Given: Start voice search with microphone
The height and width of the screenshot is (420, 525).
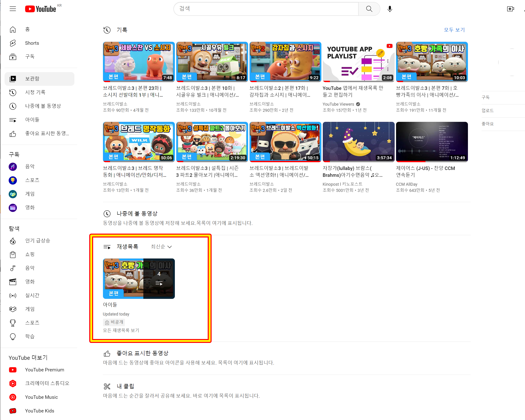Looking at the screenshot, I should tap(390, 9).
